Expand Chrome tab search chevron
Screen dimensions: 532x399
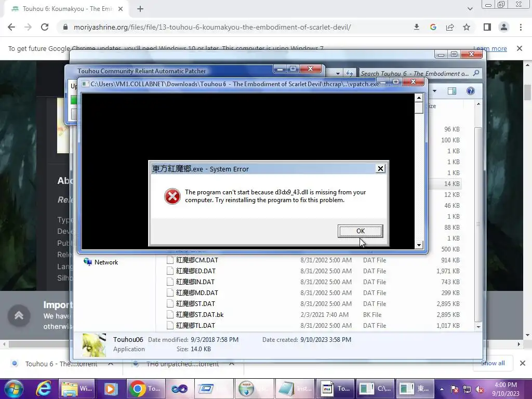click(x=470, y=9)
